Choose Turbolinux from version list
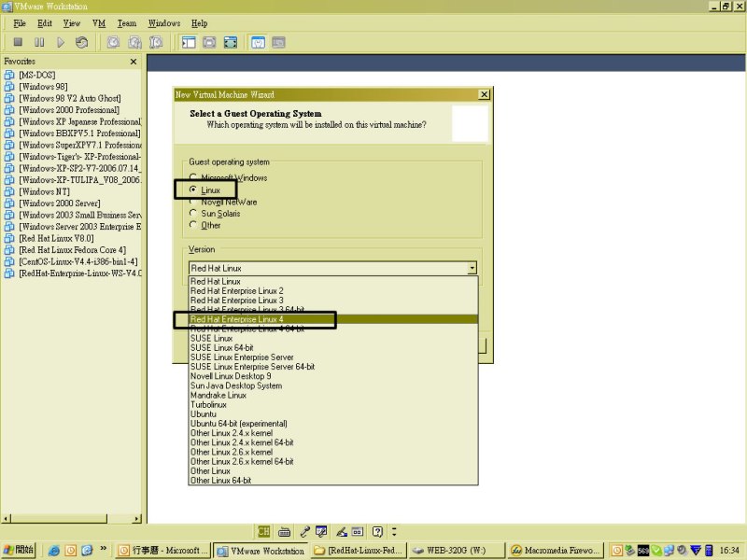Image resolution: width=747 pixels, height=560 pixels. [x=333, y=405]
